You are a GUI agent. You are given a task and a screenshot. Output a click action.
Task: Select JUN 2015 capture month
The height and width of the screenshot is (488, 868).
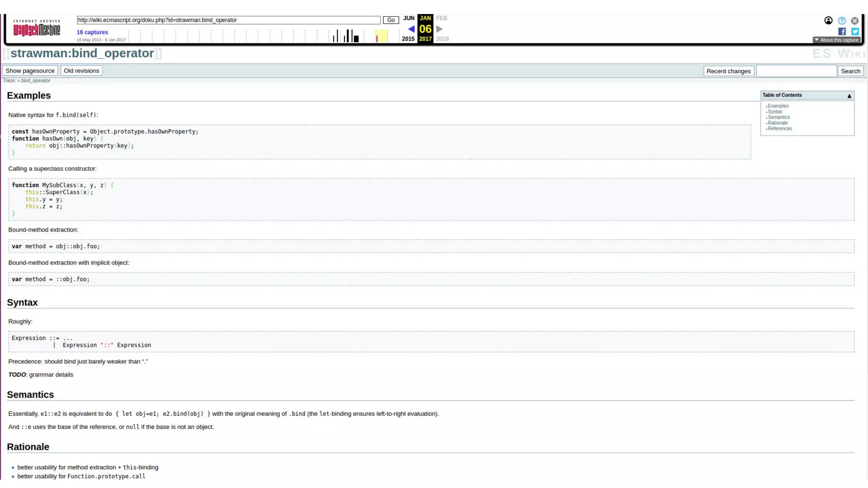tap(409, 18)
